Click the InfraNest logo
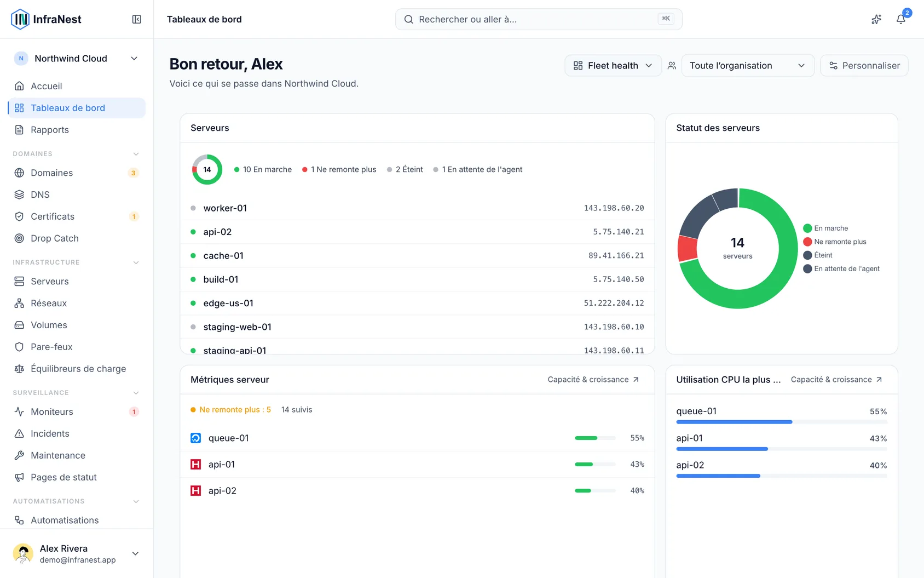The height and width of the screenshot is (578, 924). (46, 19)
